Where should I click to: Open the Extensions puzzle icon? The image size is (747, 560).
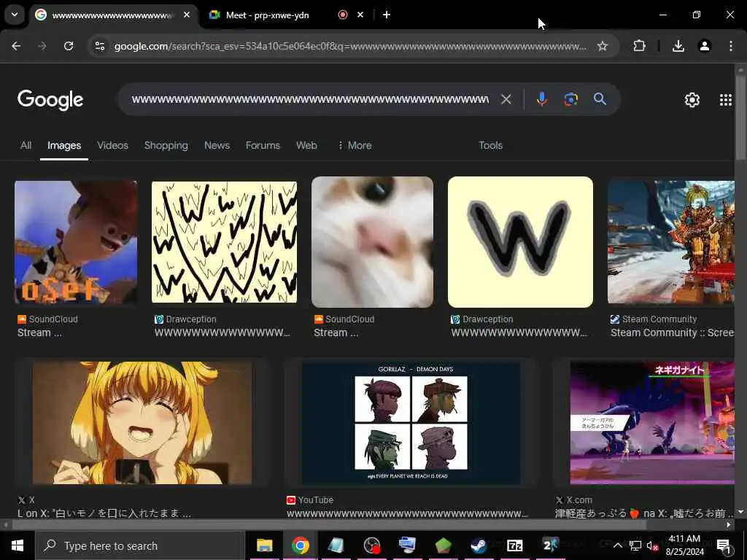coord(639,46)
